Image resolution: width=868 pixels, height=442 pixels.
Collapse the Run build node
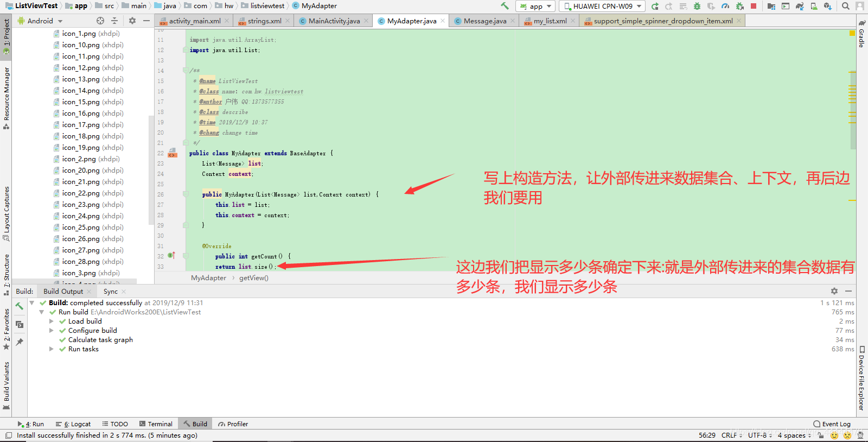(x=42, y=312)
